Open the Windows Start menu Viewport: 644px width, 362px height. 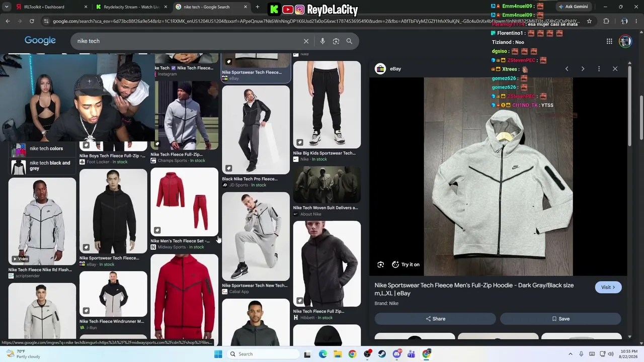click(218, 354)
